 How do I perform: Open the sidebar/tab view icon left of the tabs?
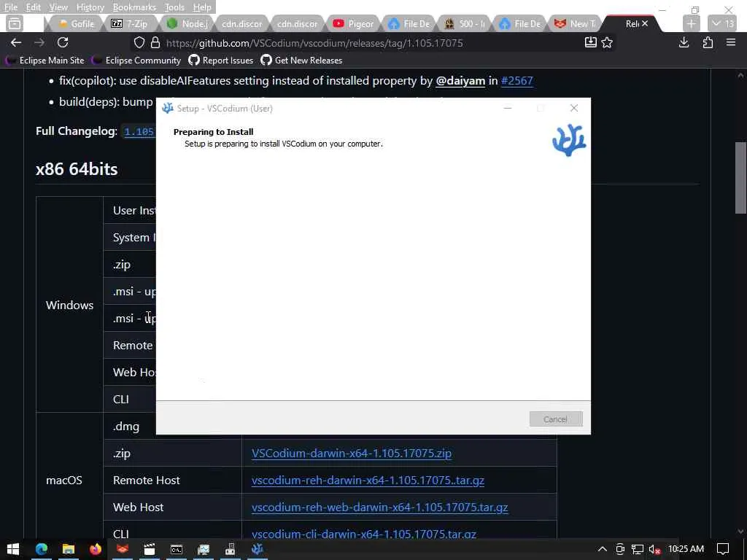pyautogui.click(x=15, y=23)
